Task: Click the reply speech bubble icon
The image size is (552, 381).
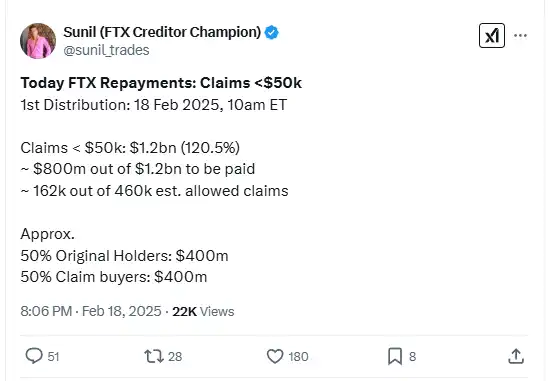Action: point(34,356)
